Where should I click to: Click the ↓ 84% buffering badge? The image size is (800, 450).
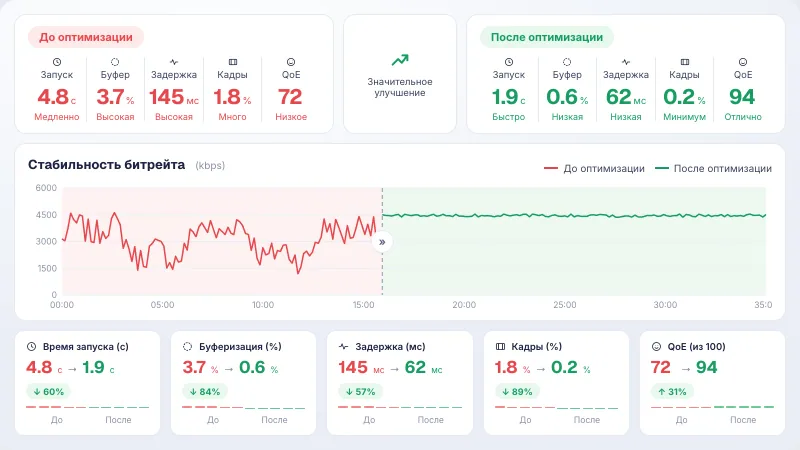205,392
